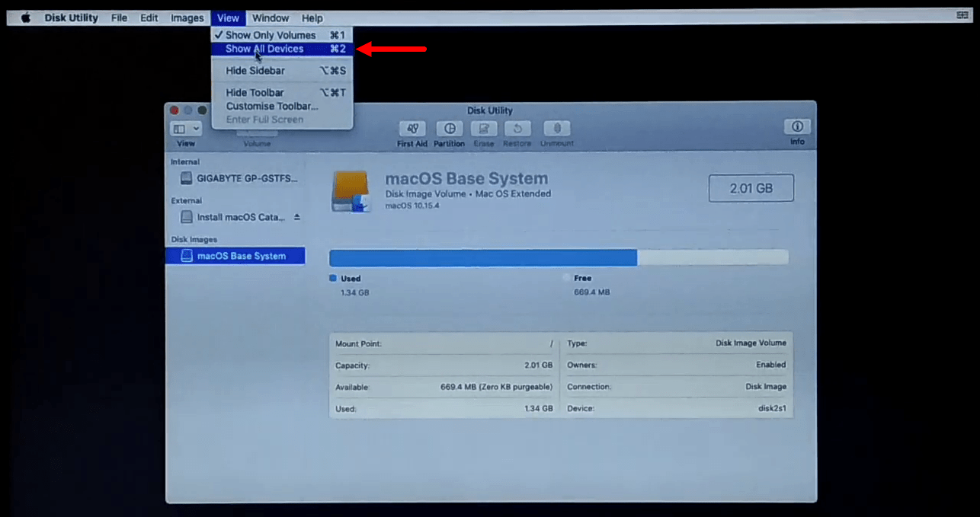Screen dimensions: 980x517
Task: Open the Info panel icon
Action: pyautogui.click(x=797, y=127)
